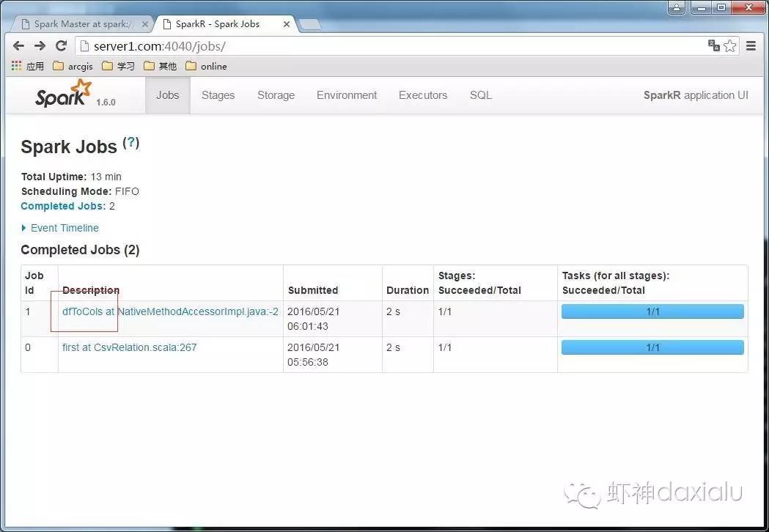This screenshot has height=532, width=769.
Task: Open the translate page icon in address bar
Action: pyautogui.click(x=713, y=45)
